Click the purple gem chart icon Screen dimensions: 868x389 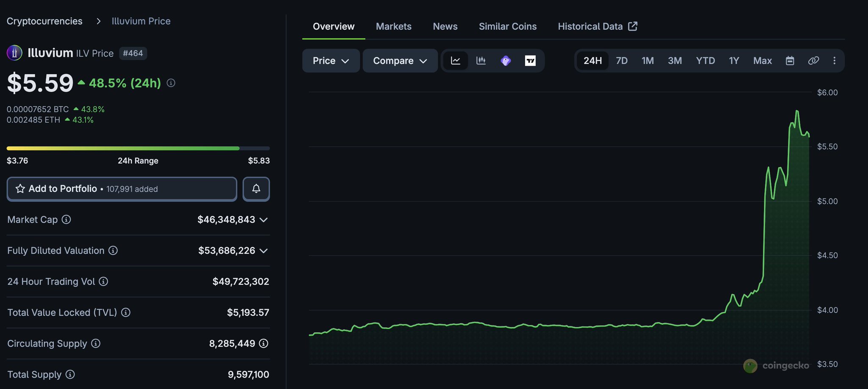505,61
